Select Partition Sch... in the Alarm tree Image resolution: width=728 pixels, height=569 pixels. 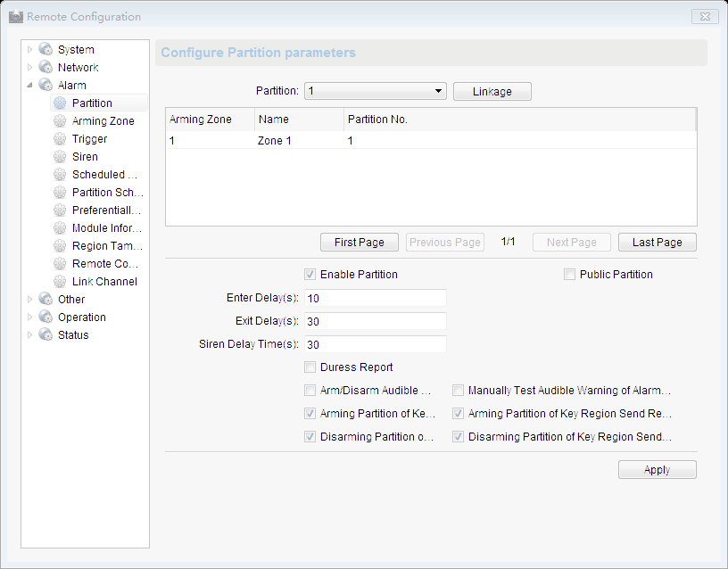(108, 192)
